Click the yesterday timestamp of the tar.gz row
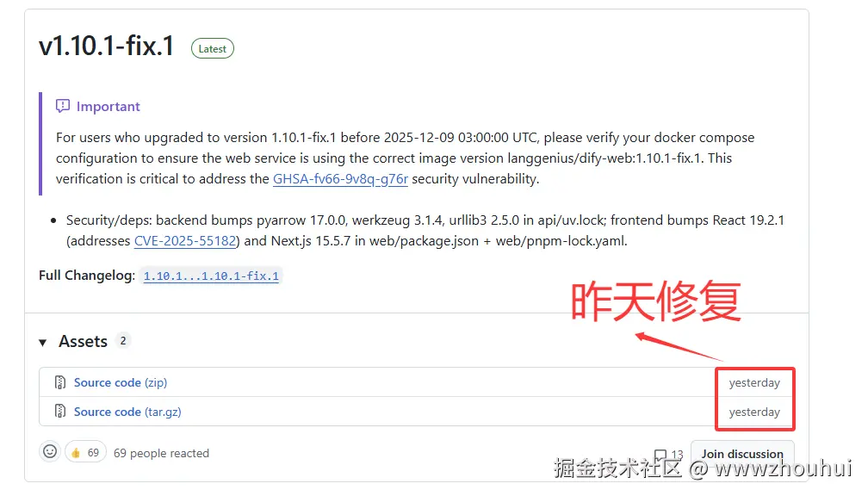The height and width of the screenshot is (496, 868). point(754,412)
